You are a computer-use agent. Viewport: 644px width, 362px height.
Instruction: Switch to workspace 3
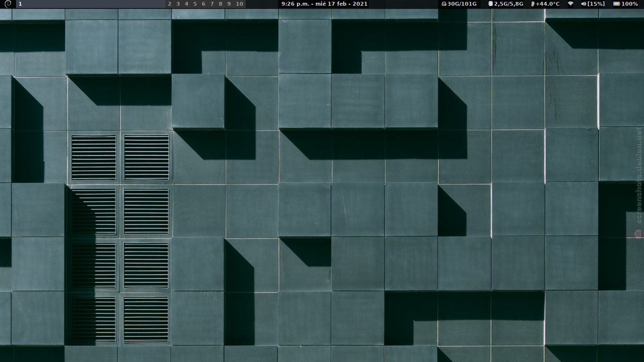coord(178,4)
